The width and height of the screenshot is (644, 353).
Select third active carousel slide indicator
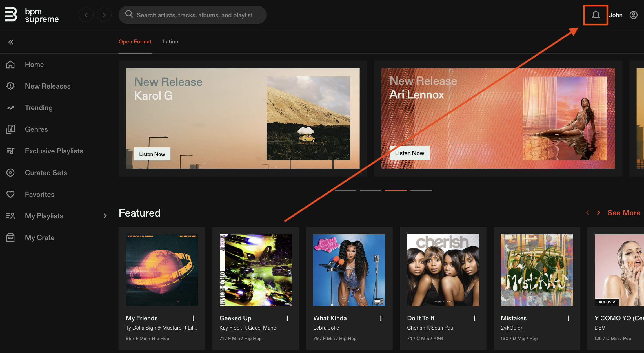(x=396, y=191)
